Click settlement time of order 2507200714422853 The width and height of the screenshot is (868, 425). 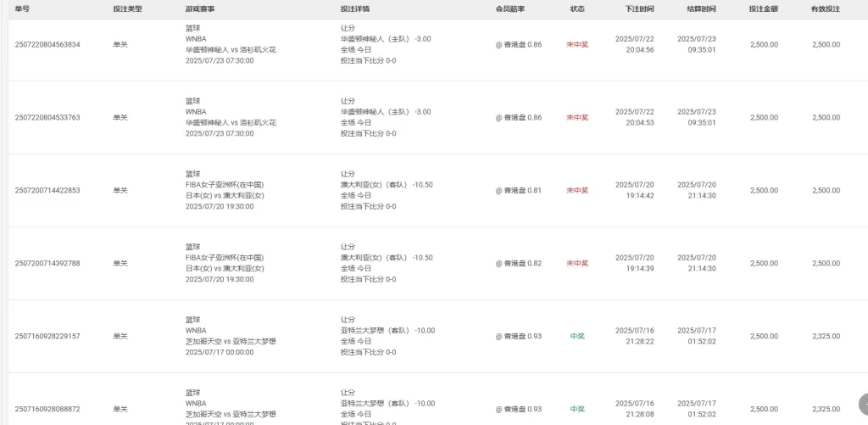point(697,190)
